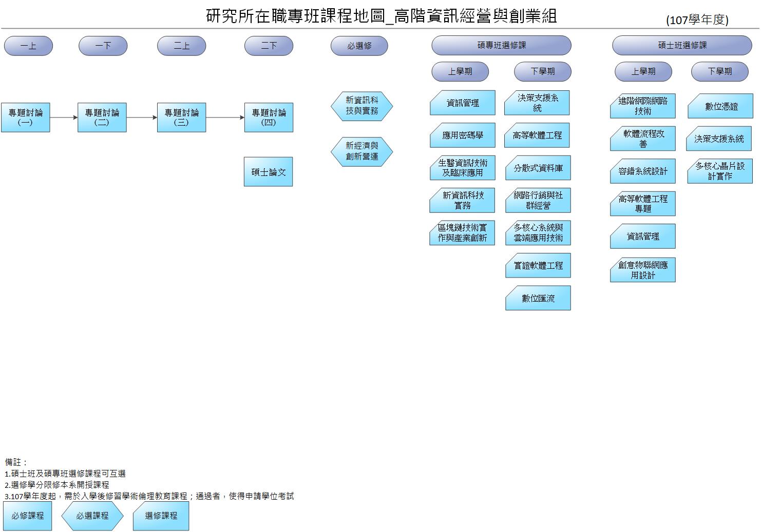
Task: Click the 選修課程 legend box
Action: (x=161, y=516)
